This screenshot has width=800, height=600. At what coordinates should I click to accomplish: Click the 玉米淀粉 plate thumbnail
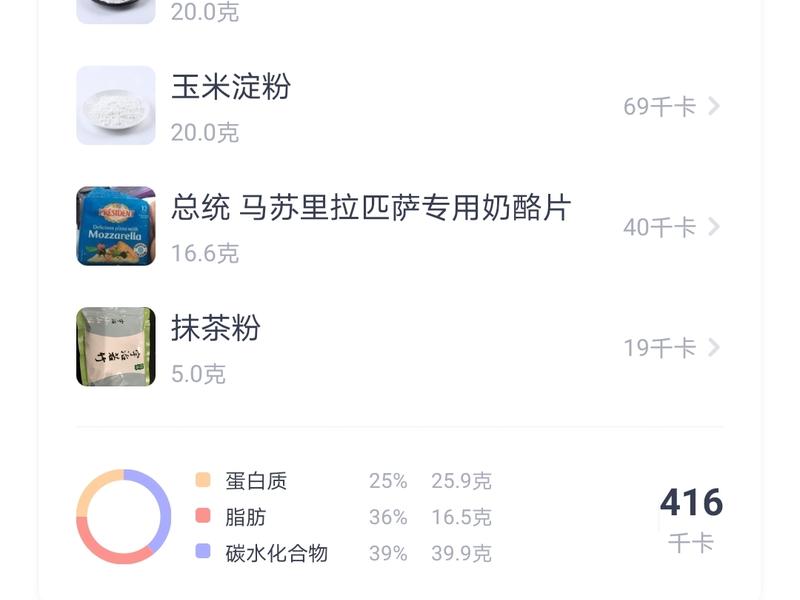point(117,105)
